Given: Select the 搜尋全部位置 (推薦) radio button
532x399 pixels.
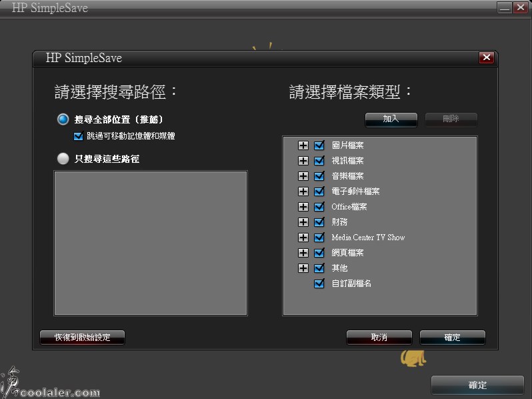Looking at the screenshot, I should (x=63, y=119).
